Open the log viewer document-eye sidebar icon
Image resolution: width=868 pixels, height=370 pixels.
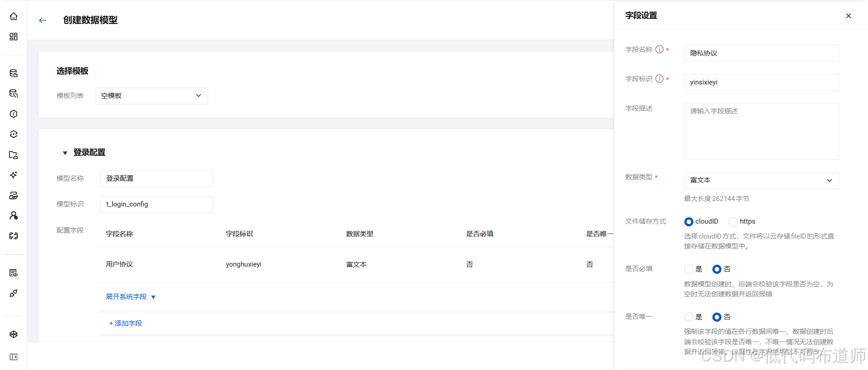coord(14,273)
